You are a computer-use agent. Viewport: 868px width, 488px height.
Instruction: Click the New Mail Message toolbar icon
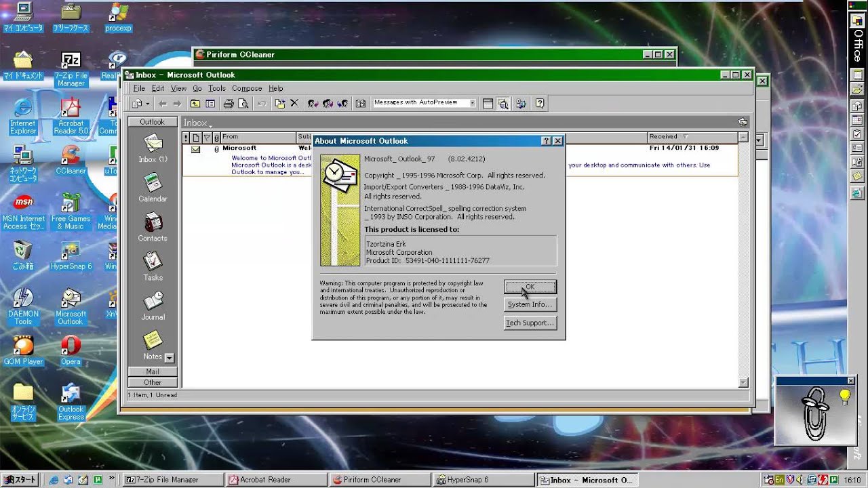[137, 104]
